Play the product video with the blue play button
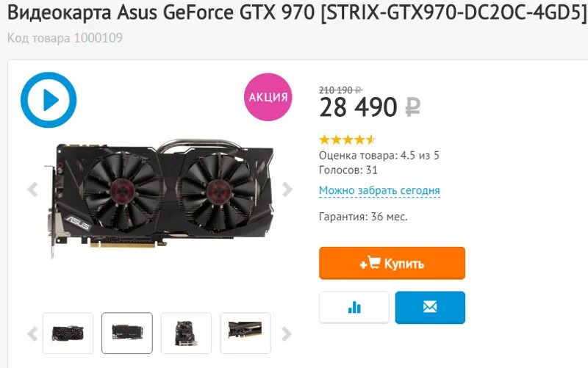 tap(49, 100)
